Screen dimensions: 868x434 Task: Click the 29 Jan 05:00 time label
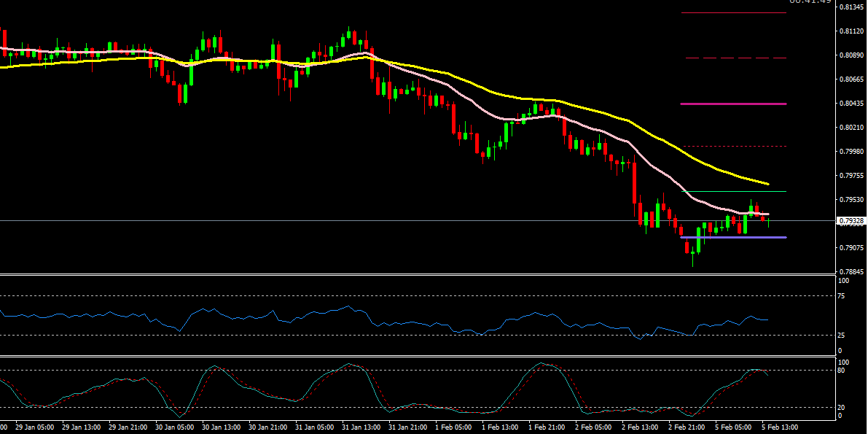tap(36, 428)
